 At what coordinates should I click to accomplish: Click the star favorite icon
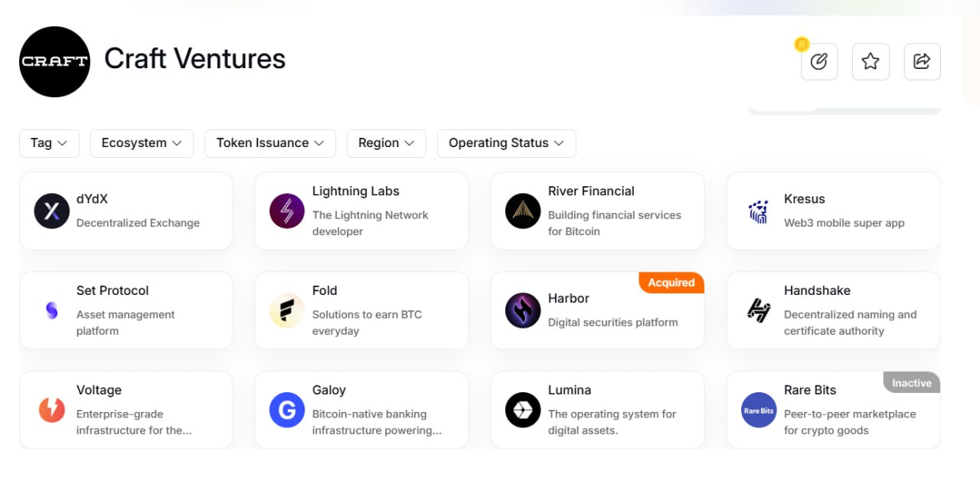pos(871,62)
